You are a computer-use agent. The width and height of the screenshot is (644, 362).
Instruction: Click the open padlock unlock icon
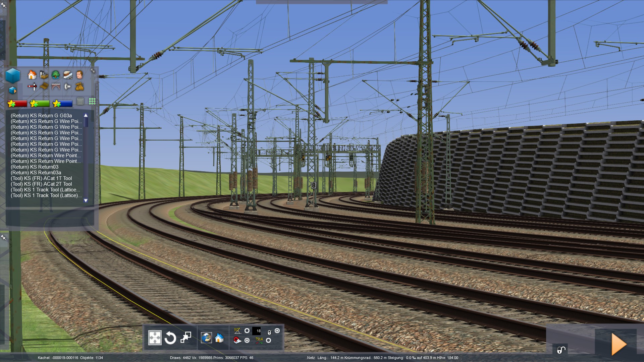click(561, 350)
